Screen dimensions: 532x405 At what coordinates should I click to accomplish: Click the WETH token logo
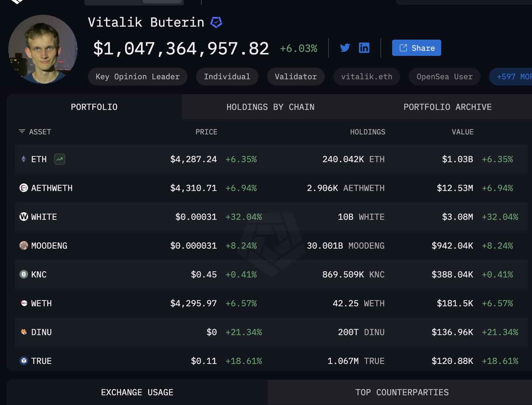tap(24, 303)
